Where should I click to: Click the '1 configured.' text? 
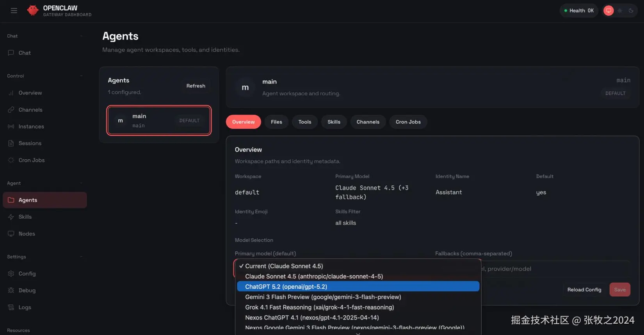tap(125, 92)
